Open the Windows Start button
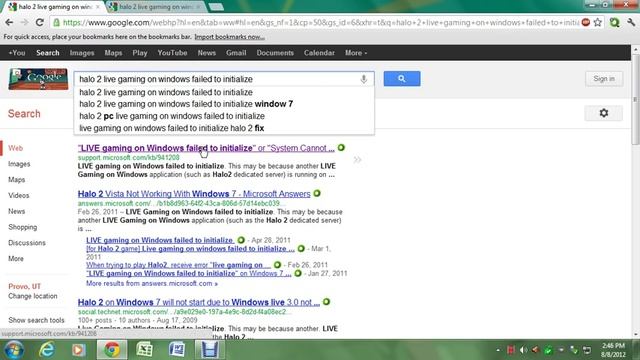Screen dimensions: 640x360 14,350
